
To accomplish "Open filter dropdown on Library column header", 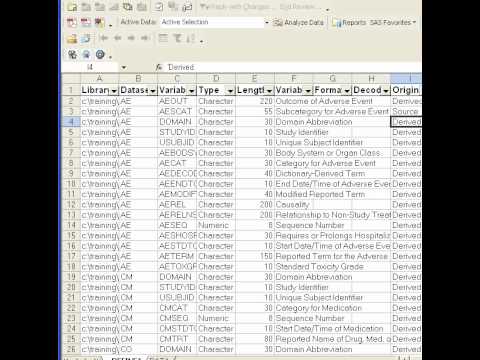I will pos(114,91).
